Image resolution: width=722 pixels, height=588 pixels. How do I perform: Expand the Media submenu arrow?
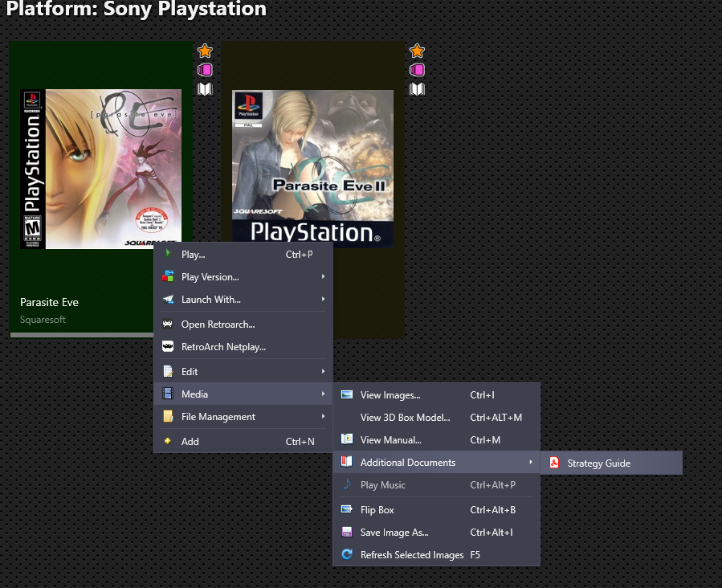[323, 394]
